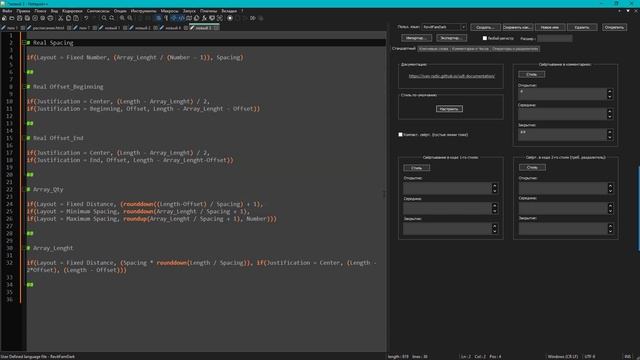
Task: Start macro recording with the record icon
Action: [230, 18]
